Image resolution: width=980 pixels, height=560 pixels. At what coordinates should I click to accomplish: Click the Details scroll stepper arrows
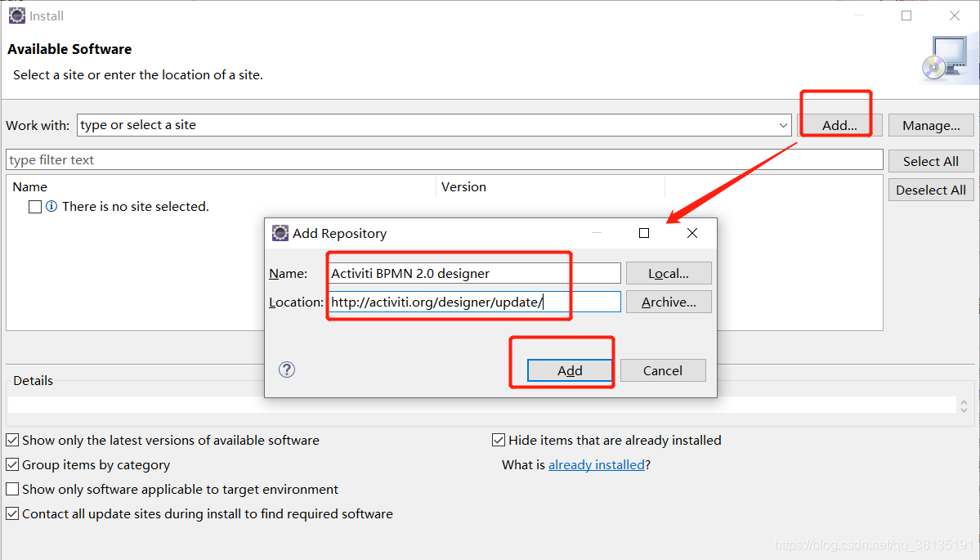964,406
